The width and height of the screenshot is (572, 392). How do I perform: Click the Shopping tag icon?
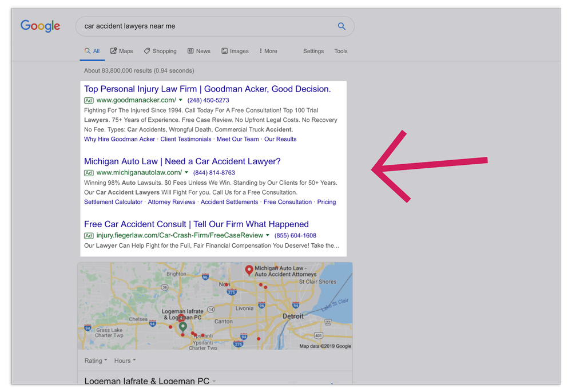coord(147,51)
